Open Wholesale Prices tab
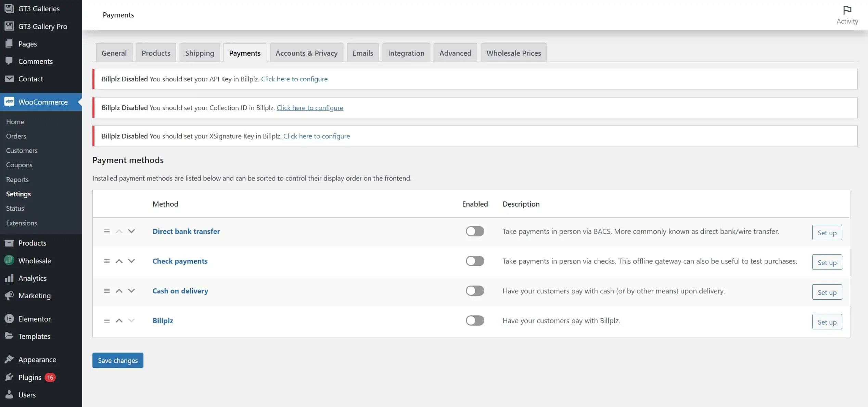The width and height of the screenshot is (868, 407). point(513,53)
